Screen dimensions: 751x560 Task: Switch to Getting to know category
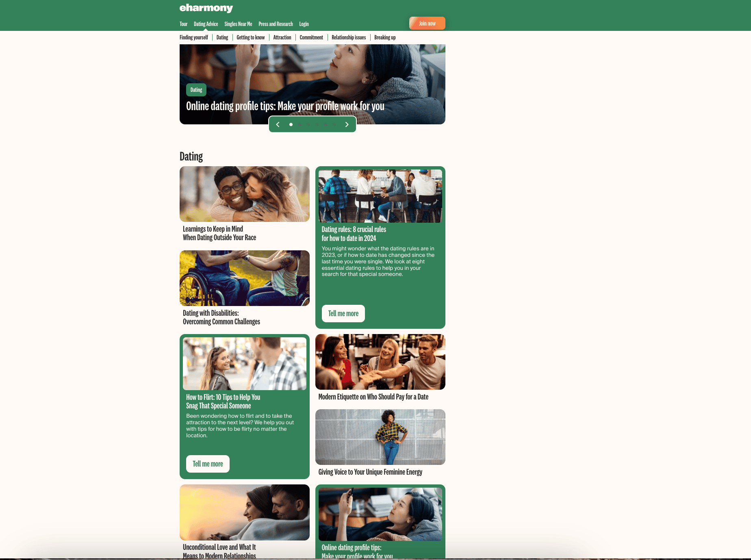tap(250, 37)
